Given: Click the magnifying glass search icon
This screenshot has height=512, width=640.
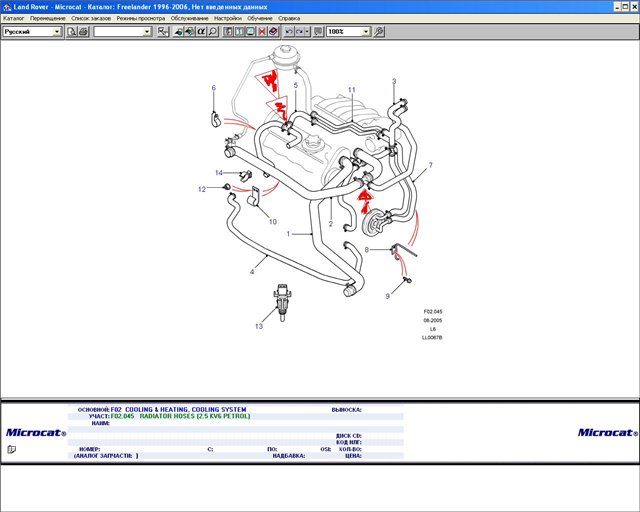Looking at the screenshot, I should (x=213, y=32).
